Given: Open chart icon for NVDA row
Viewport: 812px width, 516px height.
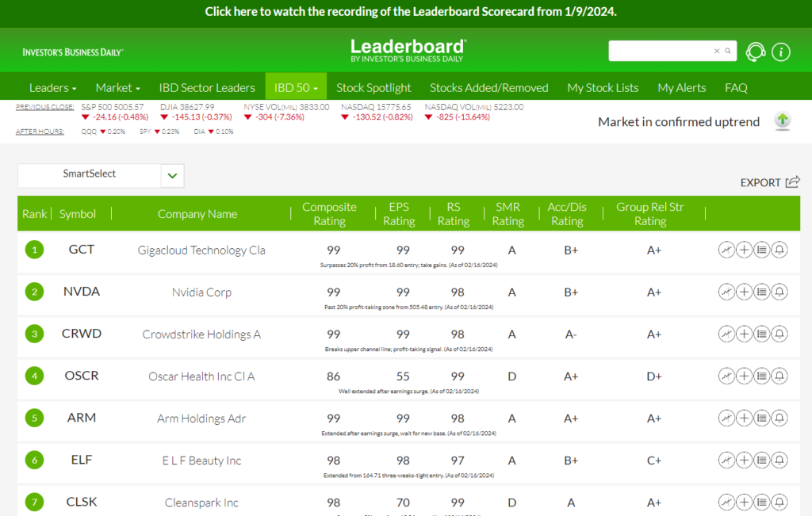Looking at the screenshot, I should point(726,292).
